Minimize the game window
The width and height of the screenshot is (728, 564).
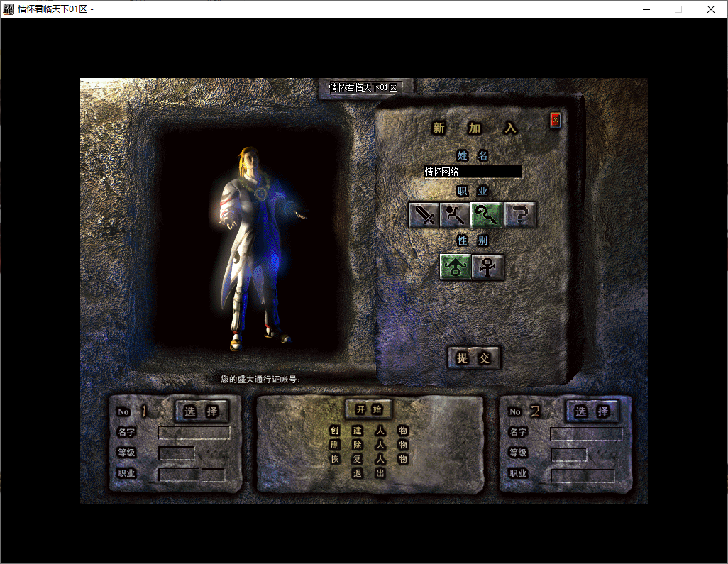pos(646,9)
